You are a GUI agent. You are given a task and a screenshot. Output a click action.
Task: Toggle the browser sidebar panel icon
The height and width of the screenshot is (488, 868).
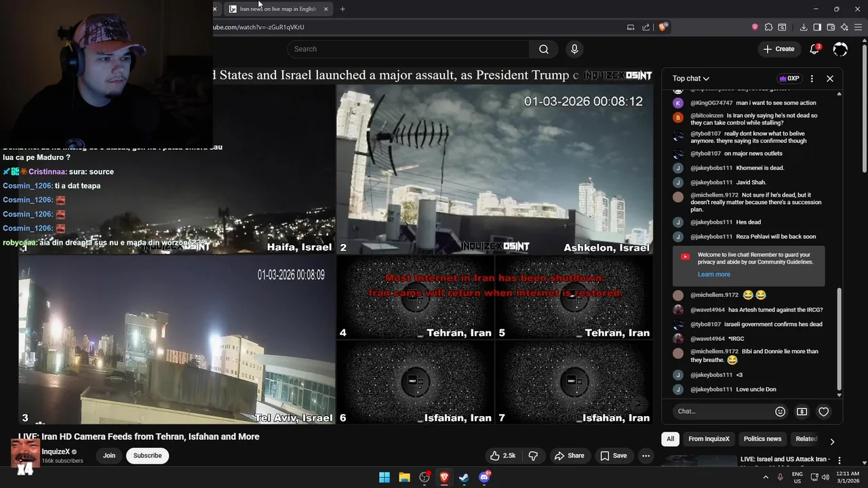pos(817,27)
